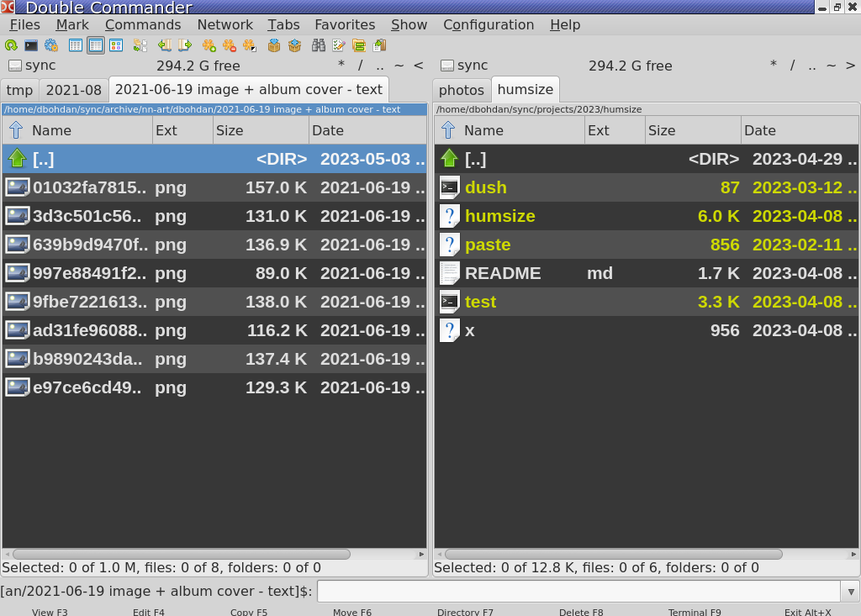Launch the Multi-Rename tool icon

[337, 45]
